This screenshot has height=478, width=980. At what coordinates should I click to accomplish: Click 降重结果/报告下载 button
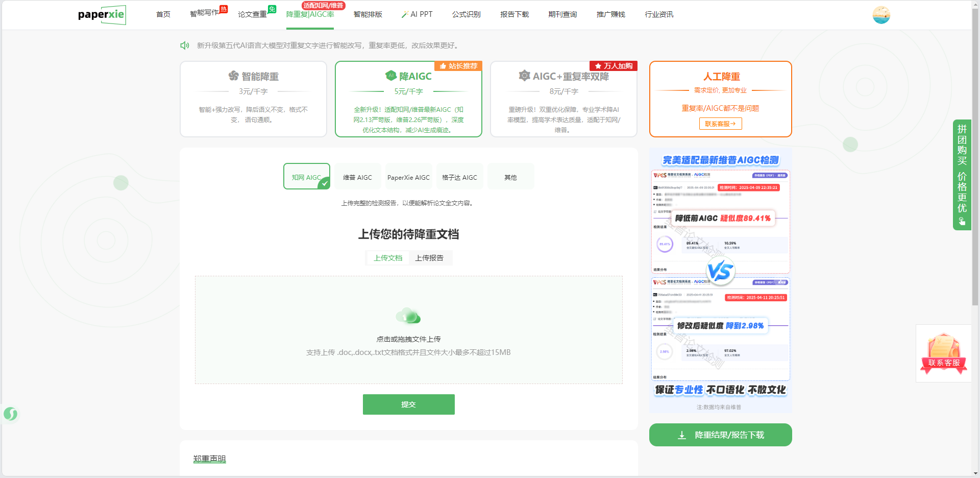(721, 435)
